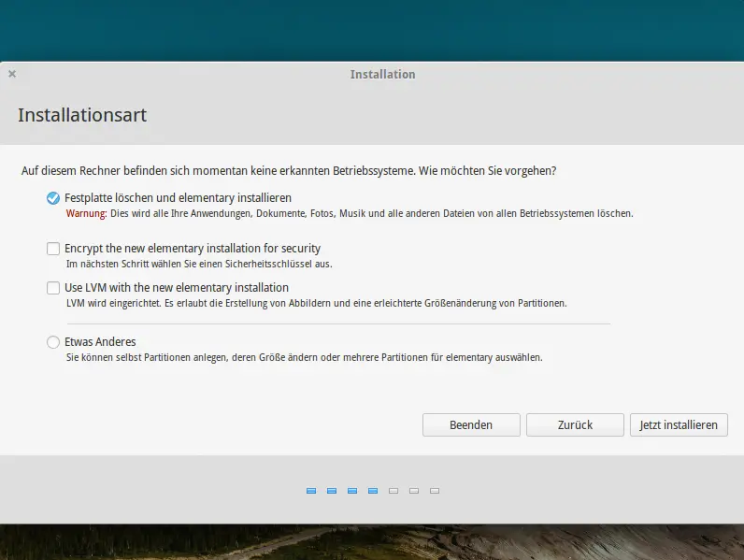Click the 'Installation' window title

[x=382, y=75]
